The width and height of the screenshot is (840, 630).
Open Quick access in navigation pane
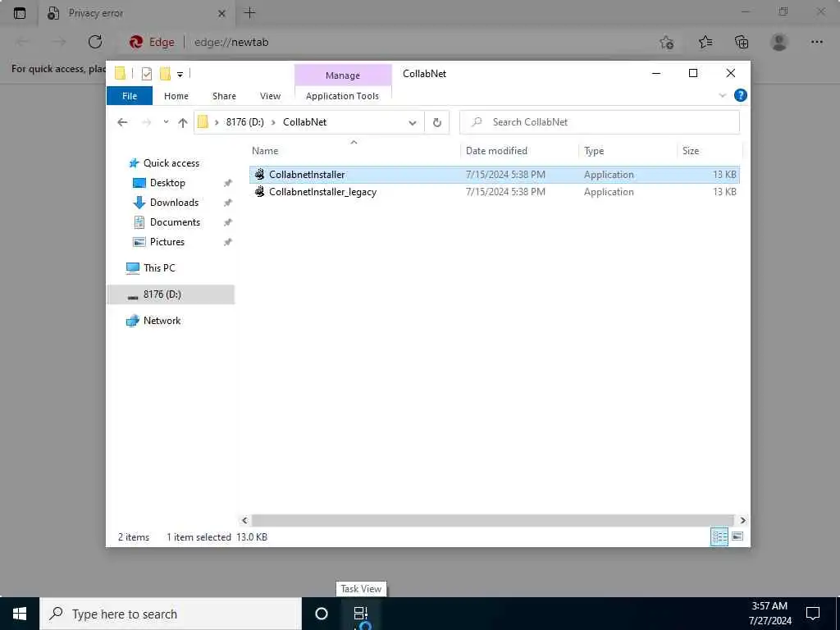(x=171, y=163)
